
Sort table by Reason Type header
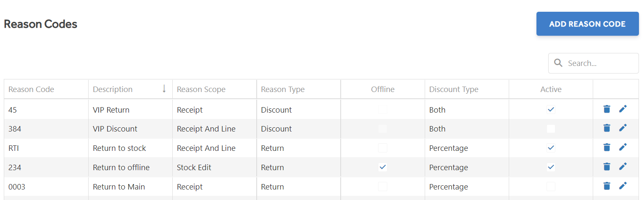(x=283, y=89)
